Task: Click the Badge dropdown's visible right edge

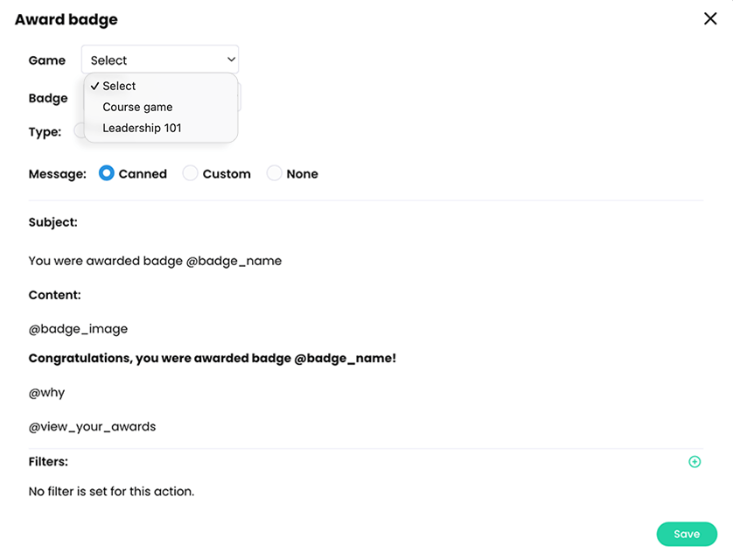Action: tap(240, 98)
